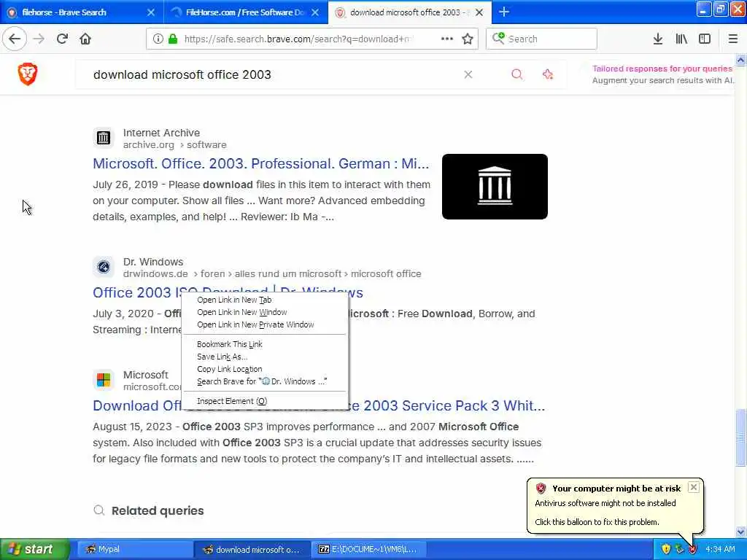The image size is (747, 560).
Task: Click the archive.org › software breadcrumb
Action: pos(175,145)
